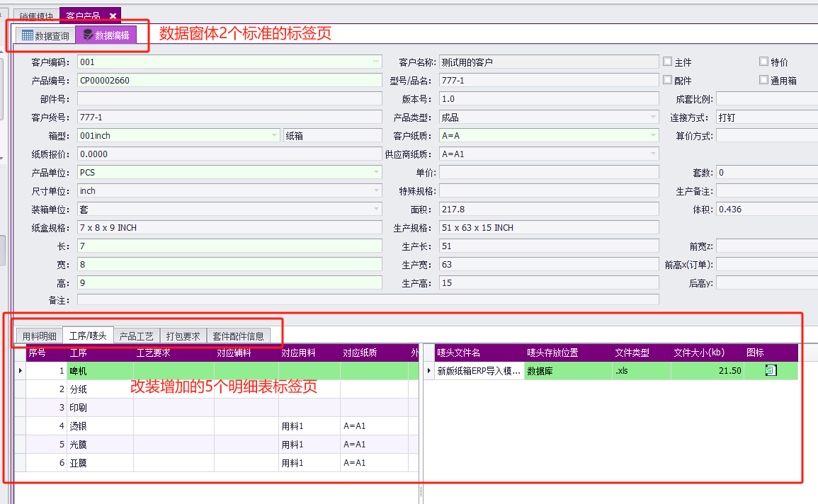The height and width of the screenshot is (504, 818).
Task: Switch to the 数据查询 tab
Action: coord(46,35)
